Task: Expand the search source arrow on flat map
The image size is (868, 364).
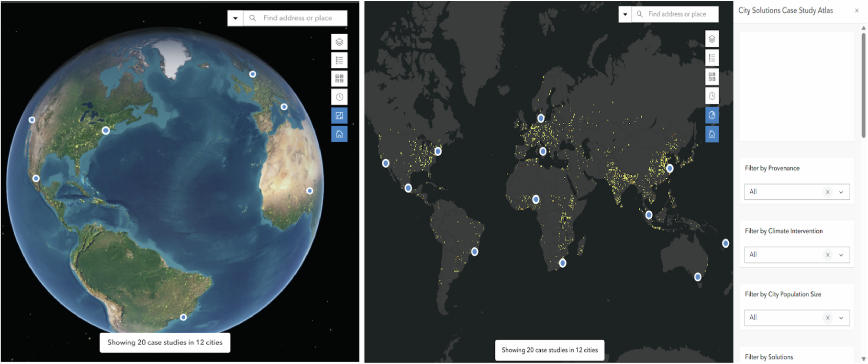Action: [625, 14]
